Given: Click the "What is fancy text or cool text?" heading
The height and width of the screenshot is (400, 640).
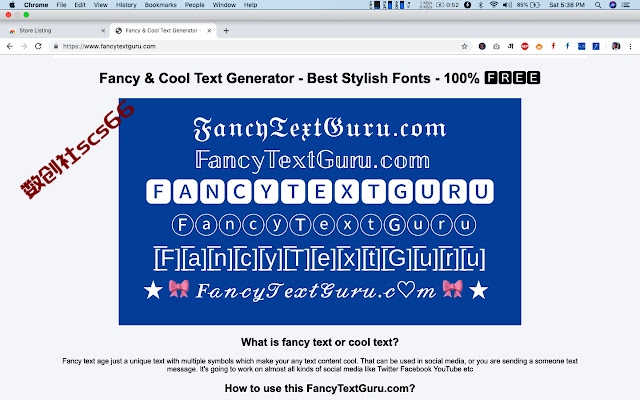Looking at the screenshot, I should coord(320,342).
